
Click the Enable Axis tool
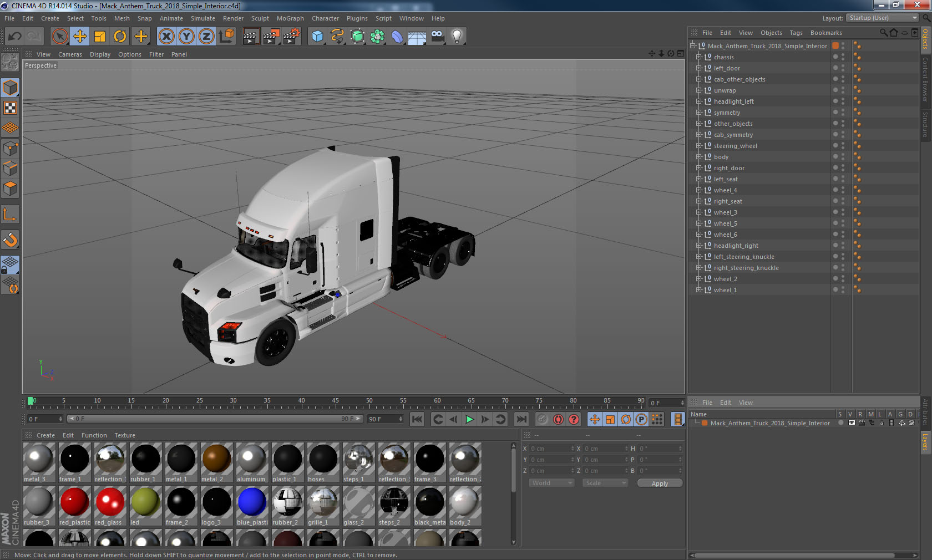click(10, 215)
